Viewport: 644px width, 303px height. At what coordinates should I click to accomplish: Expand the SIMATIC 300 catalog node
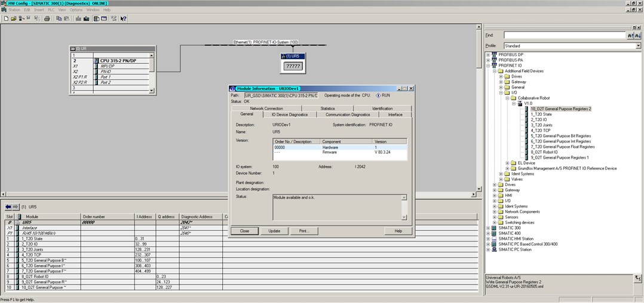pyautogui.click(x=488, y=227)
